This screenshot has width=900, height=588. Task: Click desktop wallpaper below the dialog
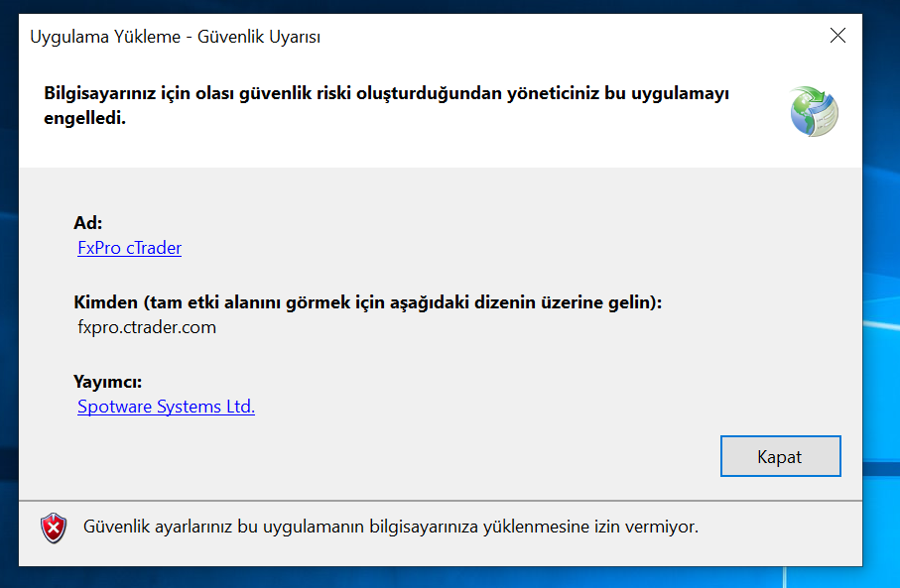click(x=402, y=577)
